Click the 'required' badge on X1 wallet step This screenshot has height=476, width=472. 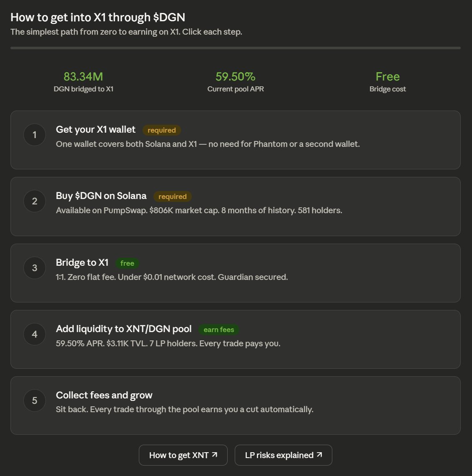pyautogui.click(x=162, y=130)
